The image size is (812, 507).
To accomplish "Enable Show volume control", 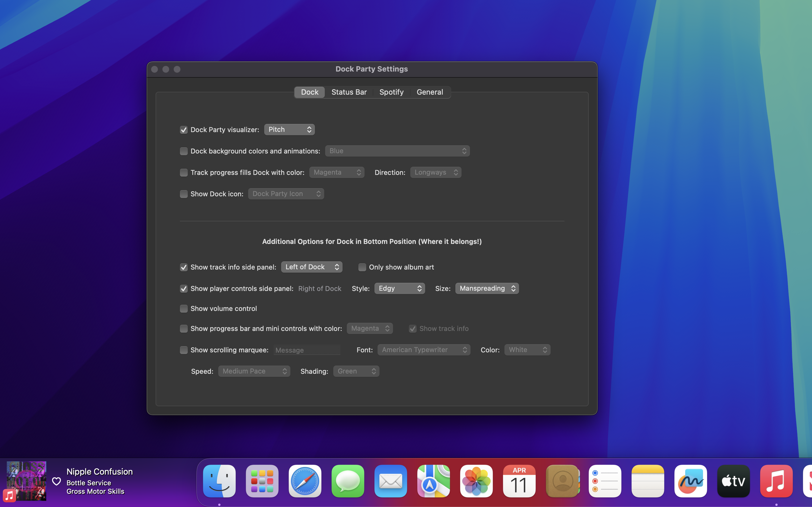I will tap(184, 308).
